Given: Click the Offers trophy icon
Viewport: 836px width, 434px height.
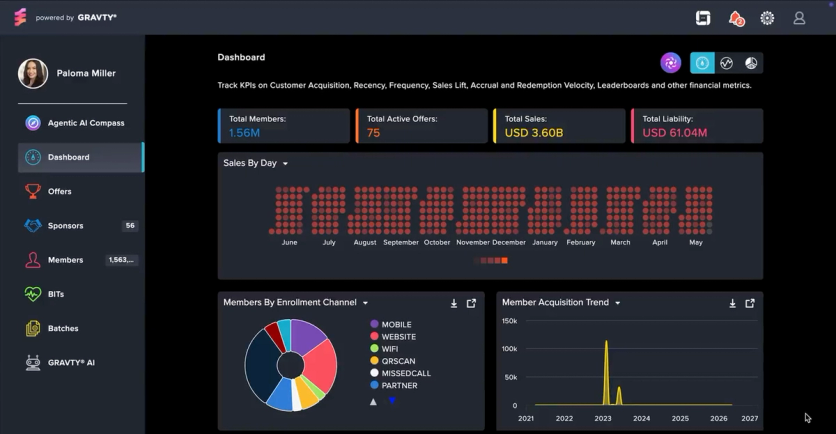Looking at the screenshot, I should (x=33, y=191).
